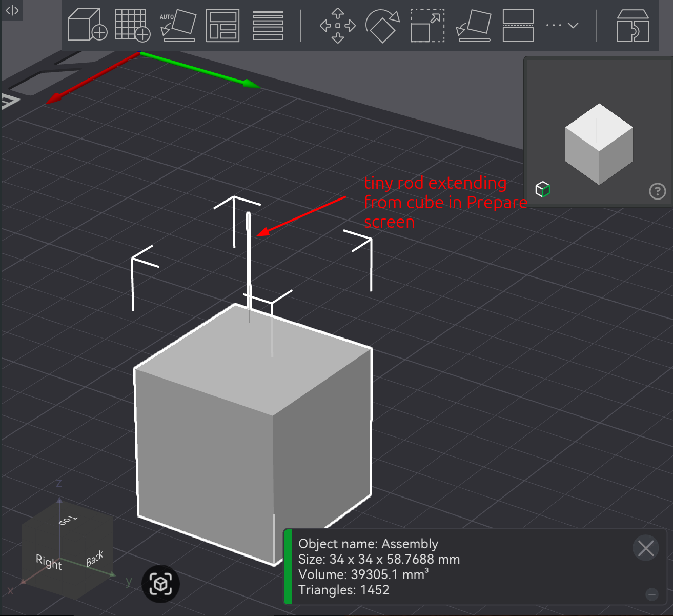This screenshot has height=616, width=673.
Task: Select the Lay on face tool
Action: pyautogui.click(x=473, y=25)
